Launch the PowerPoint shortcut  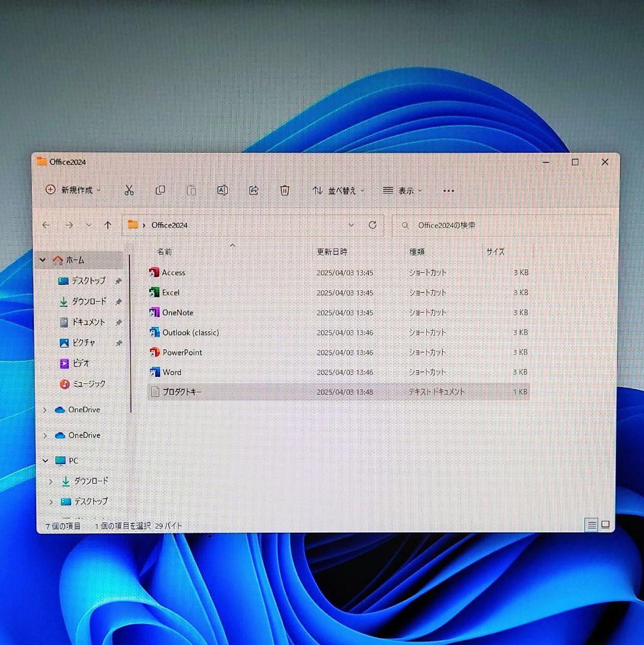[181, 352]
